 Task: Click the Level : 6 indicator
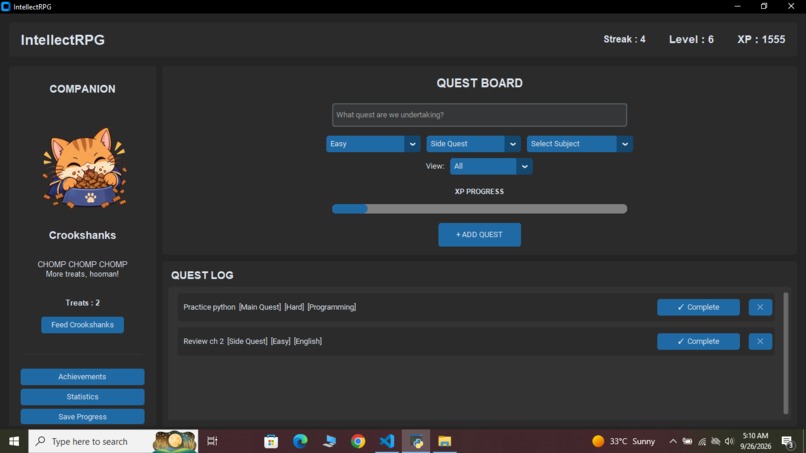(691, 40)
